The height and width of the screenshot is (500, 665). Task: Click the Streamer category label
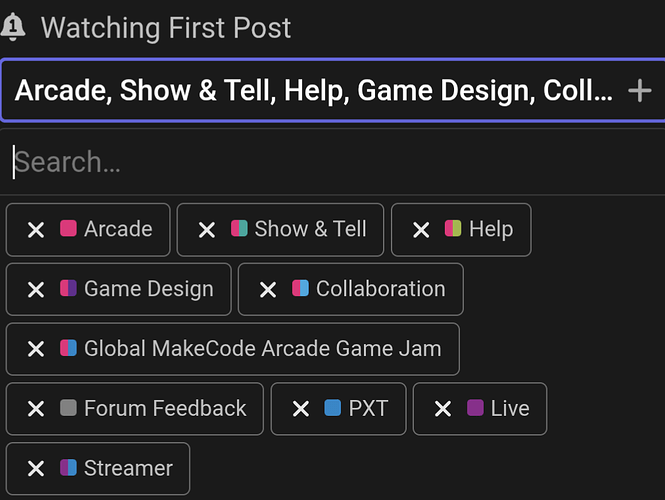pyautogui.click(x=128, y=468)
